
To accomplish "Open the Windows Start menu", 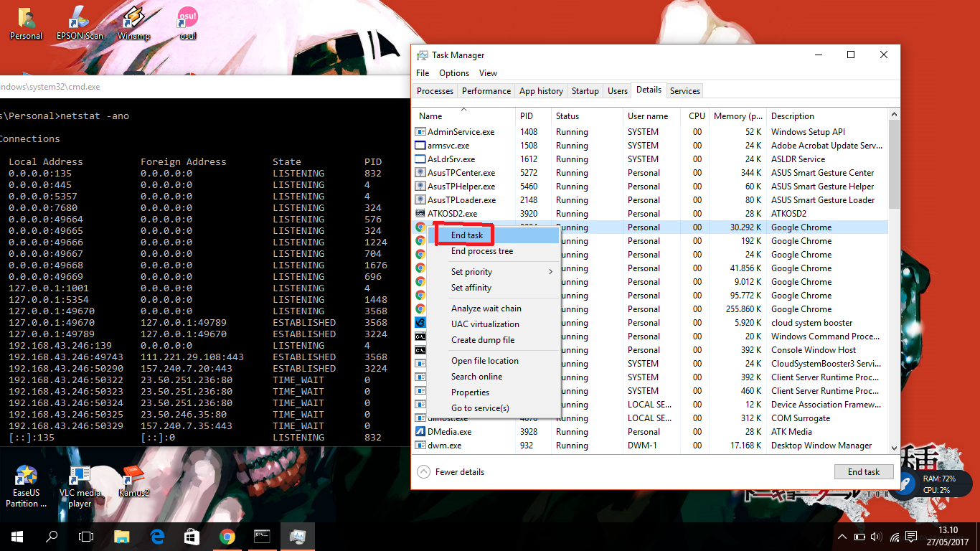I will (x=17, y=536).
